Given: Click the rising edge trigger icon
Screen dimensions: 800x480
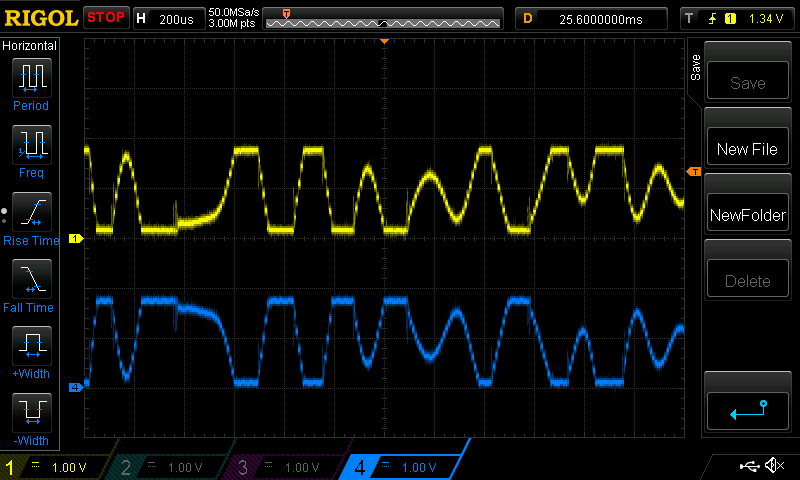Looking at the screenshot, I should (712, 19).
